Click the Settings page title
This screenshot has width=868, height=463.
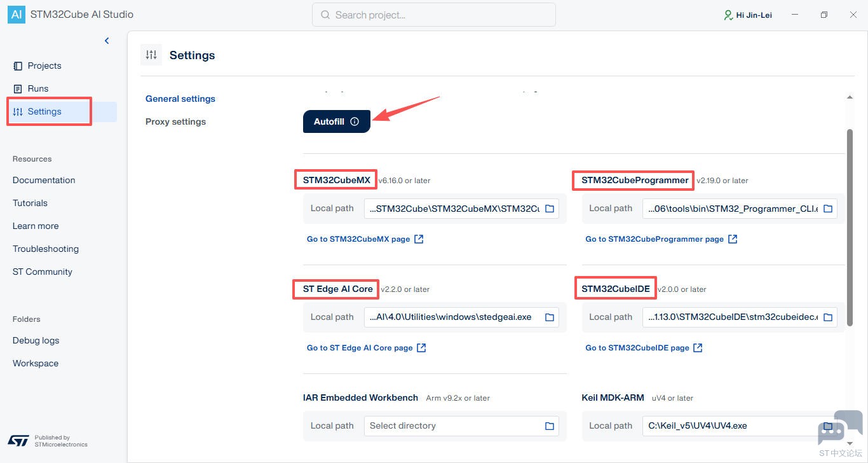(x=192, y=55)
